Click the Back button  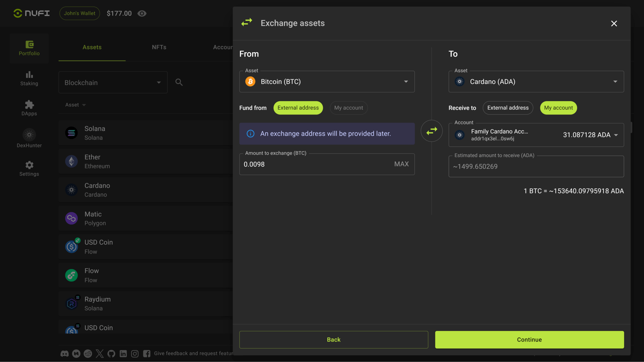[334, 340]
